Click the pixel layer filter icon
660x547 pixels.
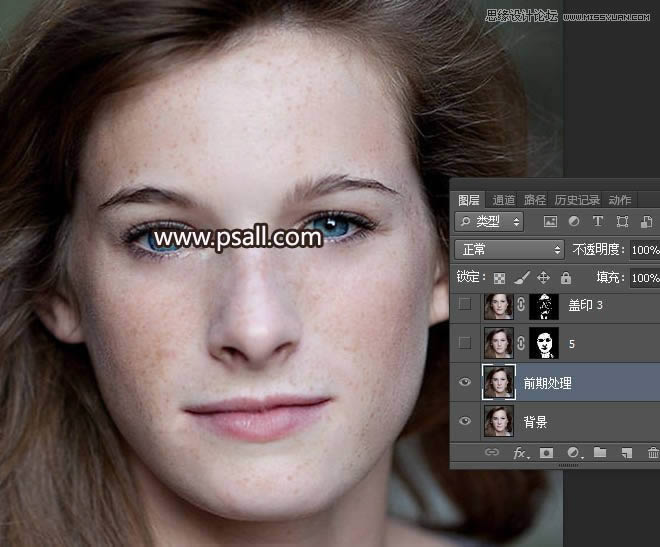click(550, 222)
